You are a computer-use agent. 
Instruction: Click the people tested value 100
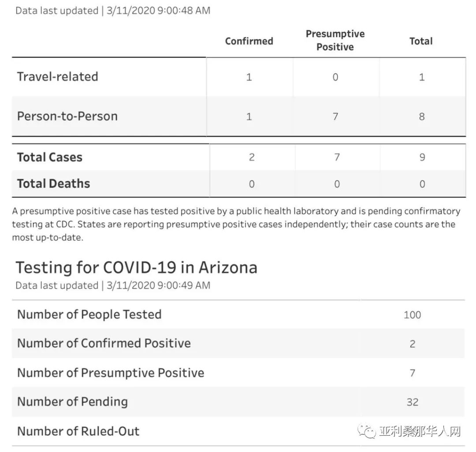coord(412,315)
